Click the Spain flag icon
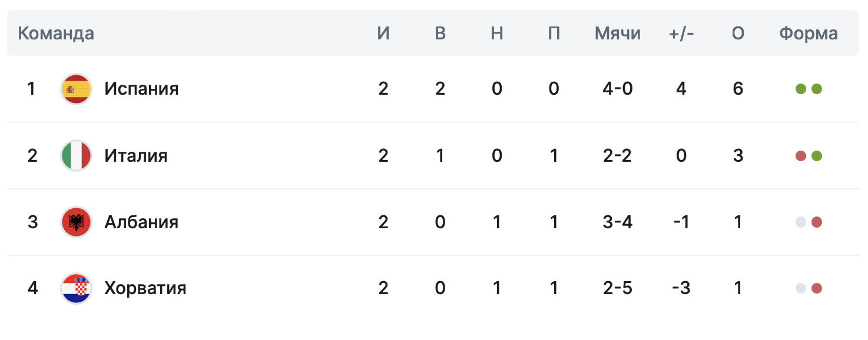Screen dimensions: 868x340 click(x=77, y=89)
